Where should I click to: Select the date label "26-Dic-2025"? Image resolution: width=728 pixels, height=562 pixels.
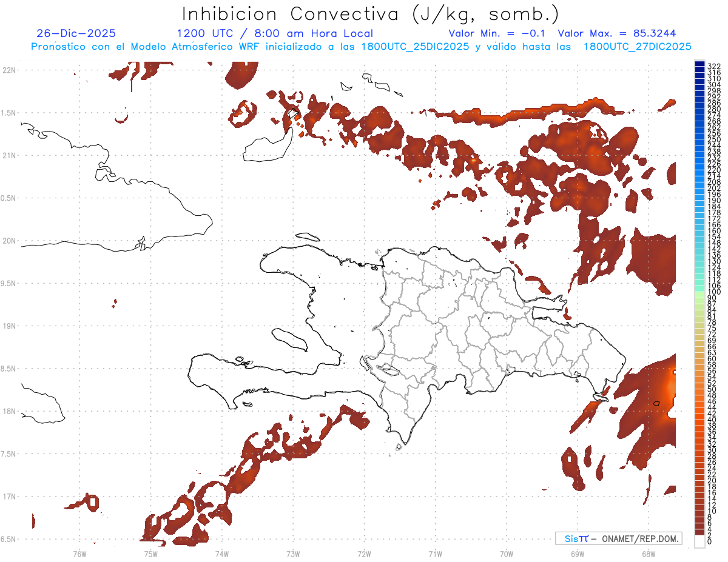76,33
